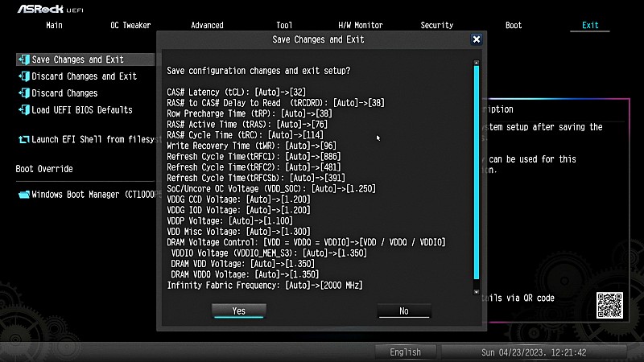Click the Discard Changes icon
This screenshot has height=362, width=644.
23,93
